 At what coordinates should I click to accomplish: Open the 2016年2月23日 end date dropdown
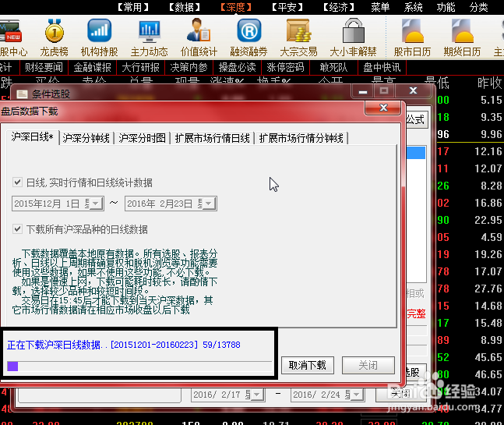[209, 204]
